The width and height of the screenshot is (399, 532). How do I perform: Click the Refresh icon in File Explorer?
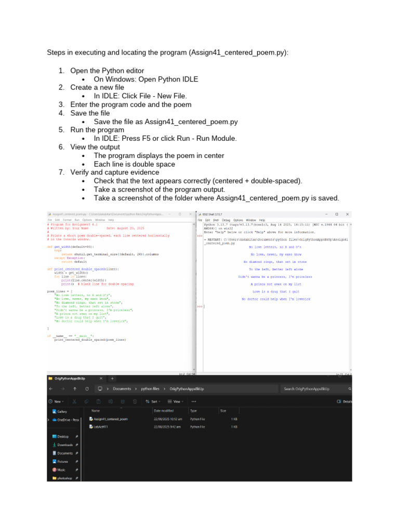[x=87, y=389]
